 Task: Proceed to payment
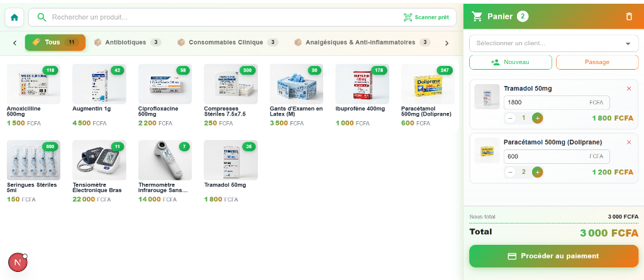[x=553, y=256]
